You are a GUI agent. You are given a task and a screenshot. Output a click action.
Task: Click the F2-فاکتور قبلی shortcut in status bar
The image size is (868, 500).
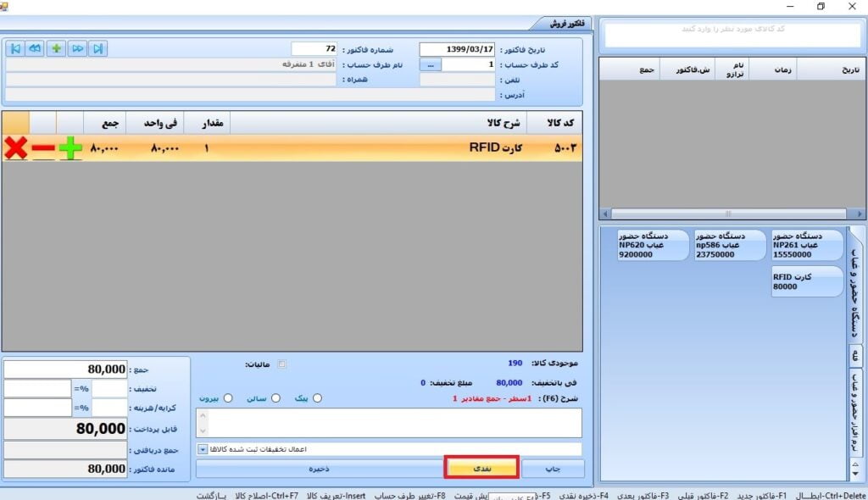(703, 496)
